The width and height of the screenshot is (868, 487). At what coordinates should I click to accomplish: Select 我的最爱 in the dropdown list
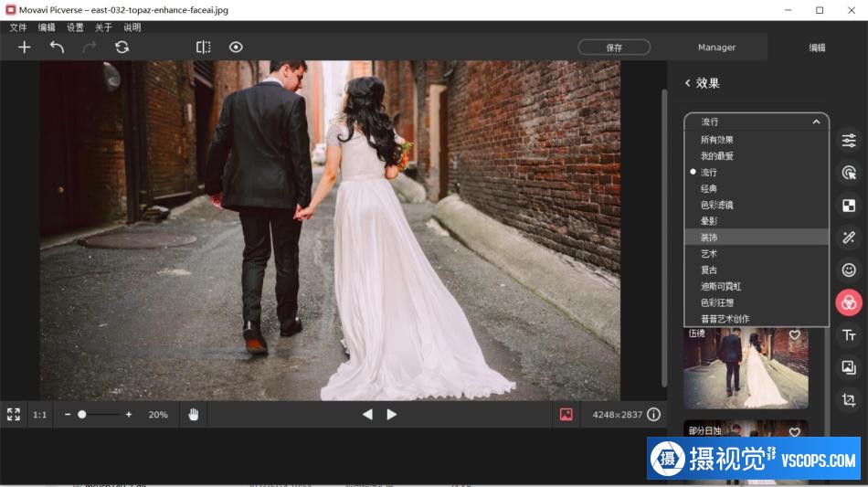[x=757, y=156]
